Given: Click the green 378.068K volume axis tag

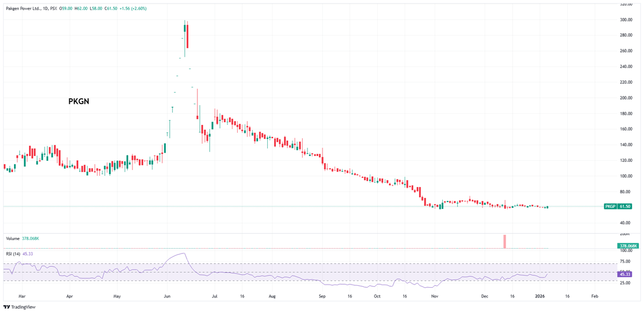Looking at the screenshot, I should (x=628, y=246).
